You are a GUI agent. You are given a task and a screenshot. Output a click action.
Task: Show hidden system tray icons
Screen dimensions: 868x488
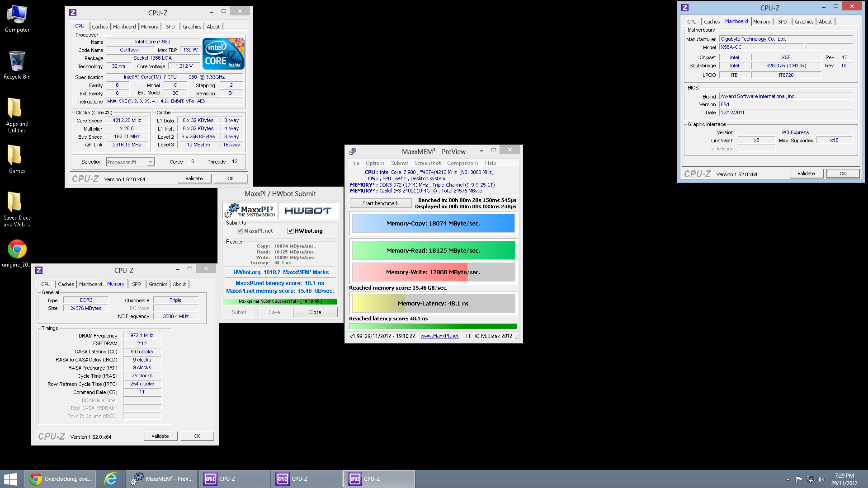click(x=788, y=479)
